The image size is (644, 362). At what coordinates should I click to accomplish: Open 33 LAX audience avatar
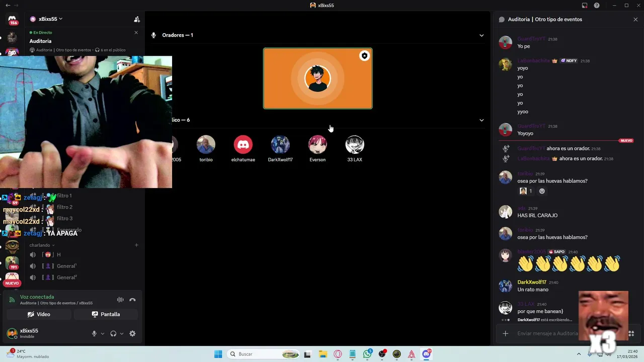click(x=355, y=145)
